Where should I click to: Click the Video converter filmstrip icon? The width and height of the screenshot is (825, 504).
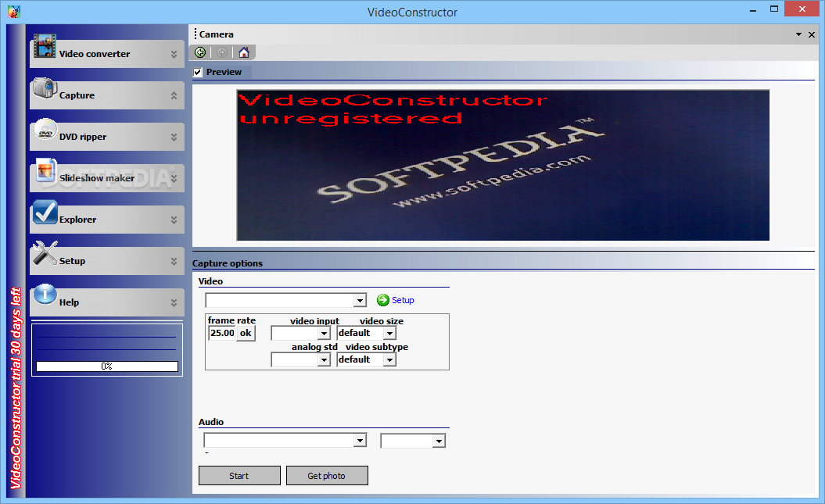(45, 46)
